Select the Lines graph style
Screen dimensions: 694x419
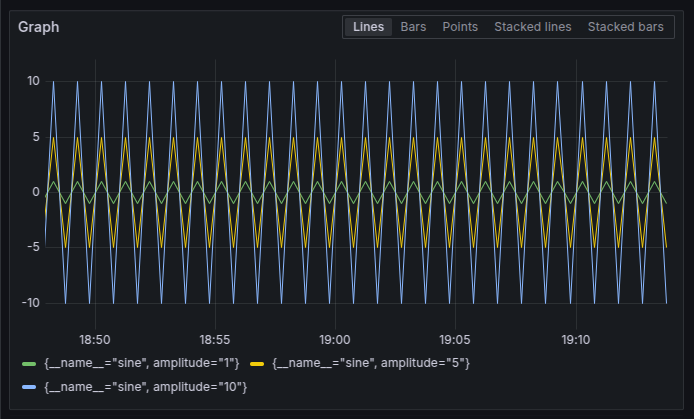click(x=368, y=27)
